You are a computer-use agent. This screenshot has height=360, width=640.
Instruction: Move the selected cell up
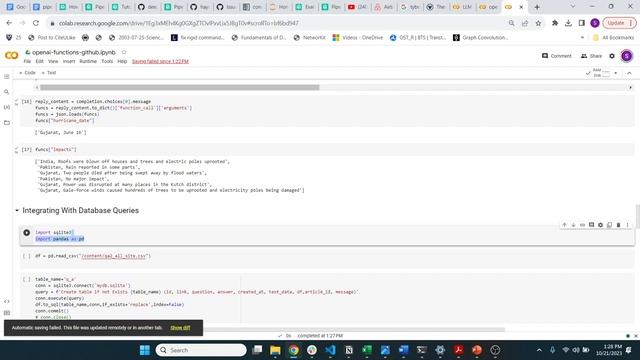[564, 225]
